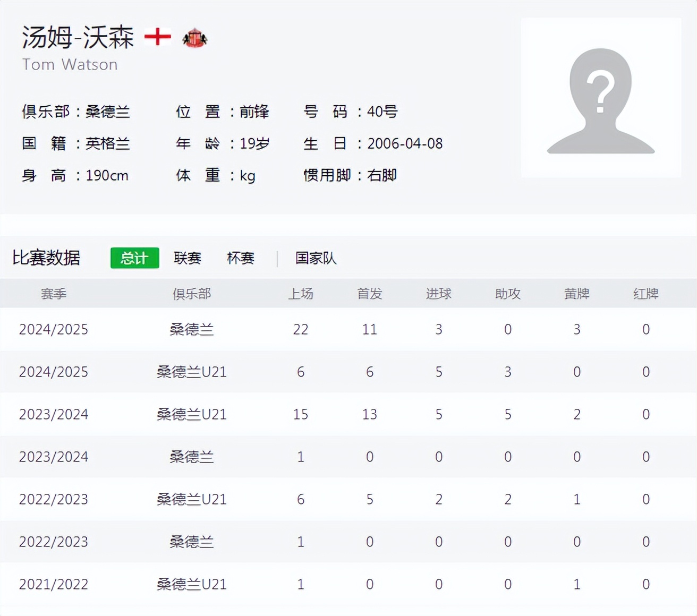Screen dimensions: 697x616
Task: Click appearances value 22 for 桑德兰
Action: pyautogui.click(x=301, y=329)
